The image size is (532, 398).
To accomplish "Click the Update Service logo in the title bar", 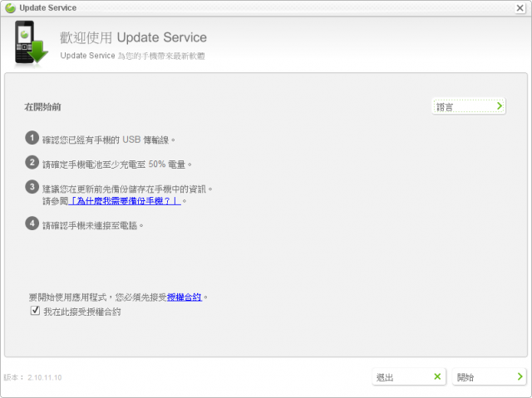I will coord(10,7).
